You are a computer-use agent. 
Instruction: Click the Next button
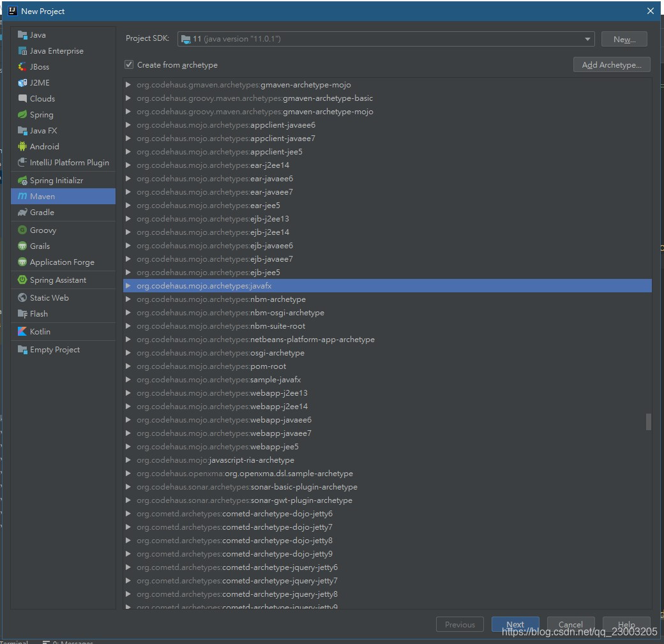515,624
